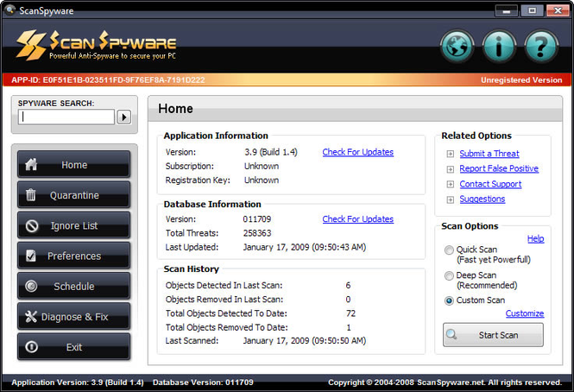Click the Submit a Threat link
The height and width of the screenshot is (392, 574).
(489, 154)
